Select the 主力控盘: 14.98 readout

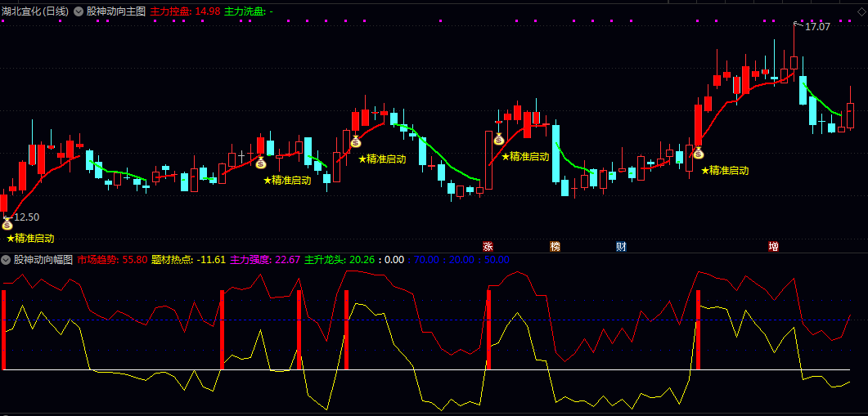pos(186,11)
